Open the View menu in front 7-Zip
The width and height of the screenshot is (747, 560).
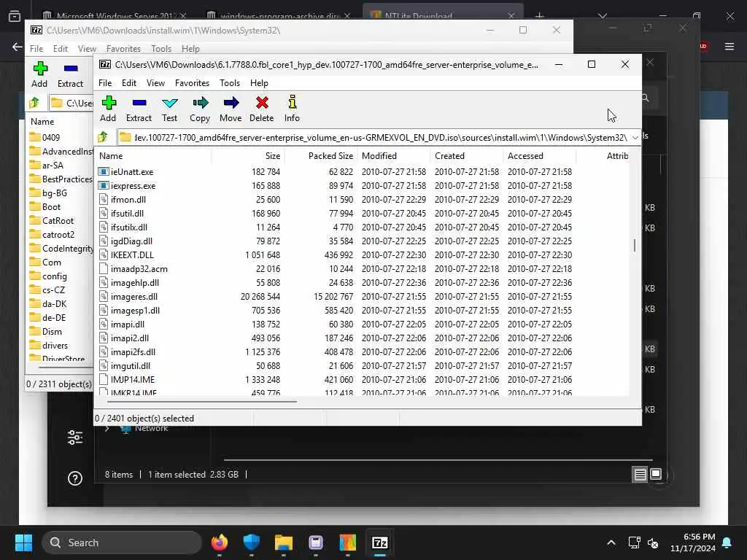point(155,83)
